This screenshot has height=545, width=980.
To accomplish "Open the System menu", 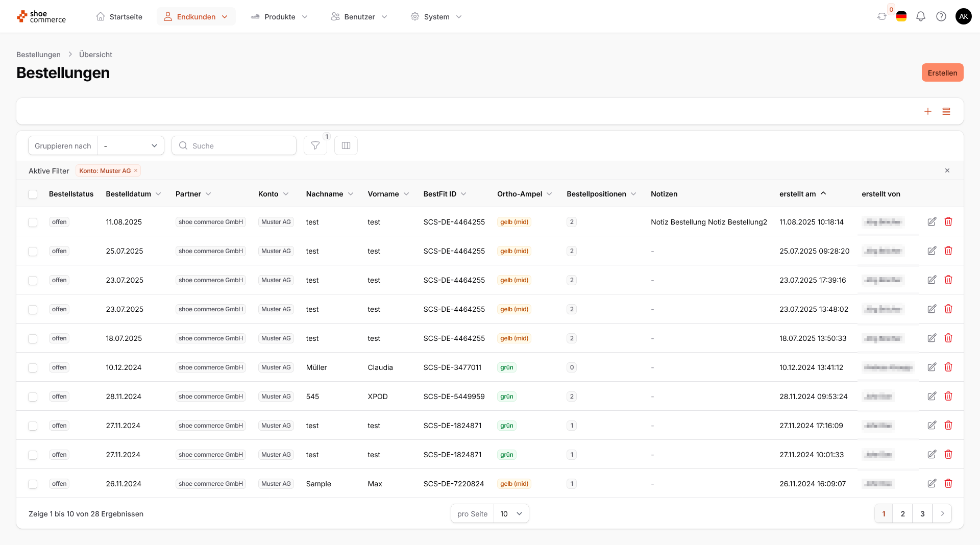I will point(436,17).
